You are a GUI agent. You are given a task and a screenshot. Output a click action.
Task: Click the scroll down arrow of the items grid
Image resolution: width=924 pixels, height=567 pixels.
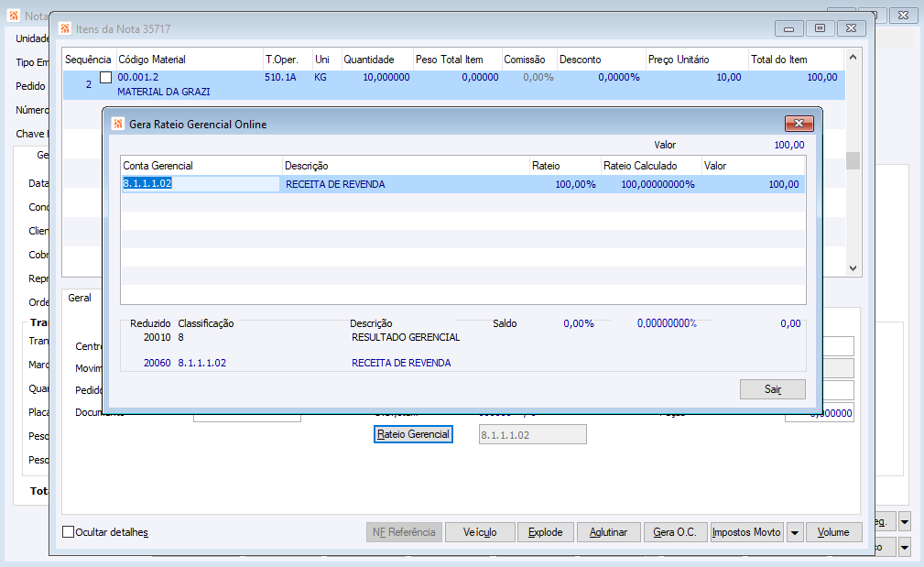(853, 268)
